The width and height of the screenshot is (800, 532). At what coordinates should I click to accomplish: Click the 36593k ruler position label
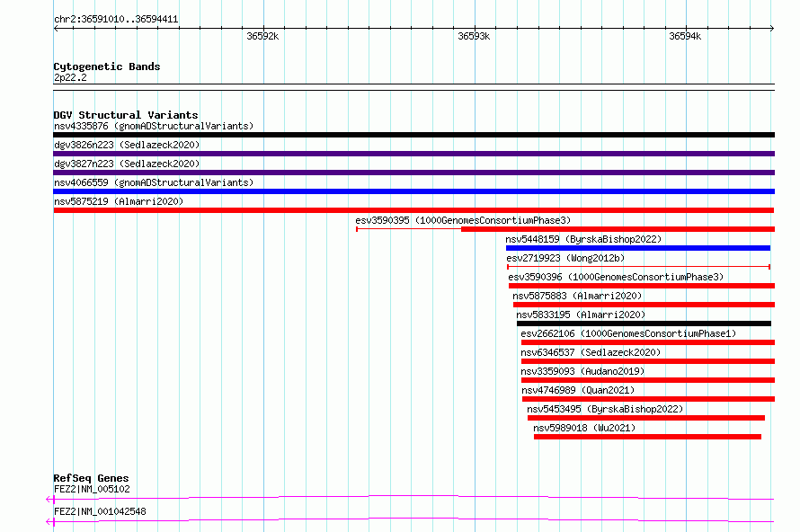point(474,36)
